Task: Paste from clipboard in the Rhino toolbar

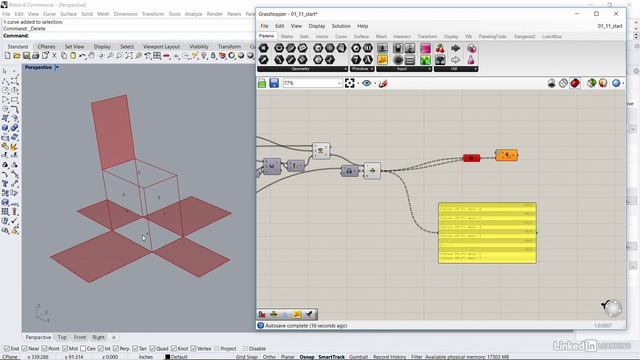Action: click(x=73, y=56)
